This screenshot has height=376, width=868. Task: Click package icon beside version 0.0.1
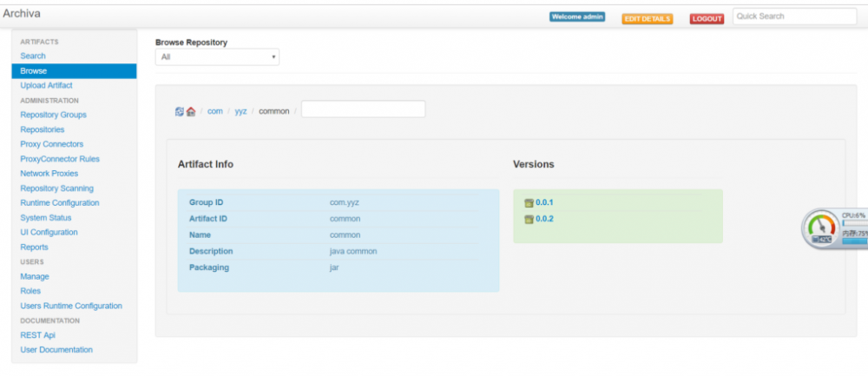(529, 203)
